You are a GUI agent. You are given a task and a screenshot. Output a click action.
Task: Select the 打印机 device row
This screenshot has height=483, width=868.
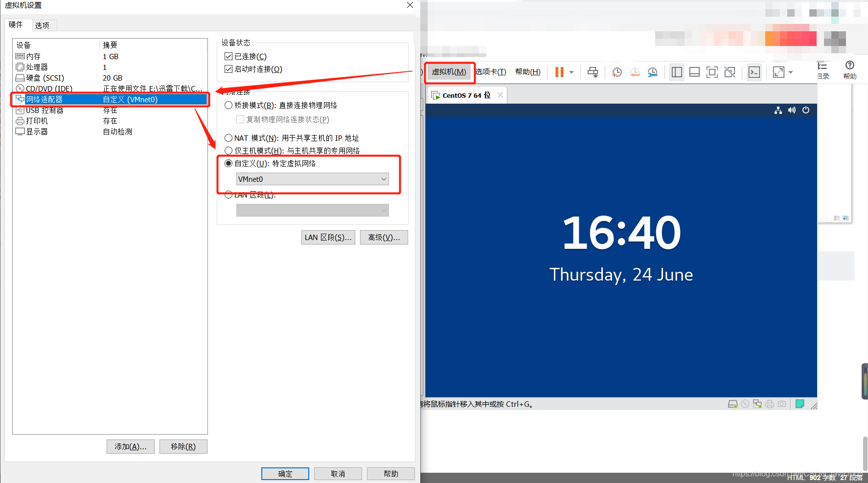[x=110, y=121]
